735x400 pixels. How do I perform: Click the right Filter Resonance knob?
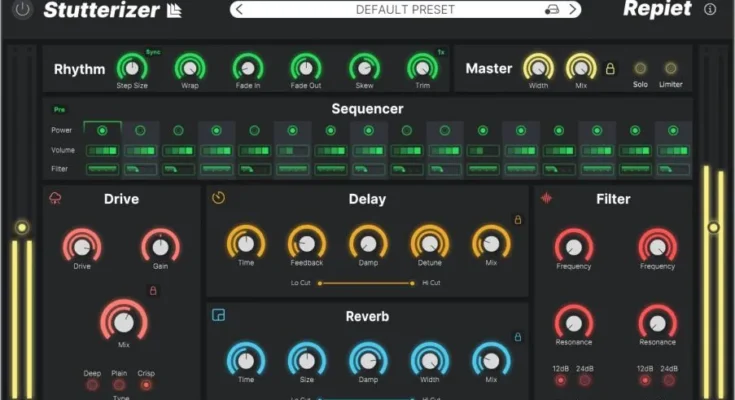[658, 322]
